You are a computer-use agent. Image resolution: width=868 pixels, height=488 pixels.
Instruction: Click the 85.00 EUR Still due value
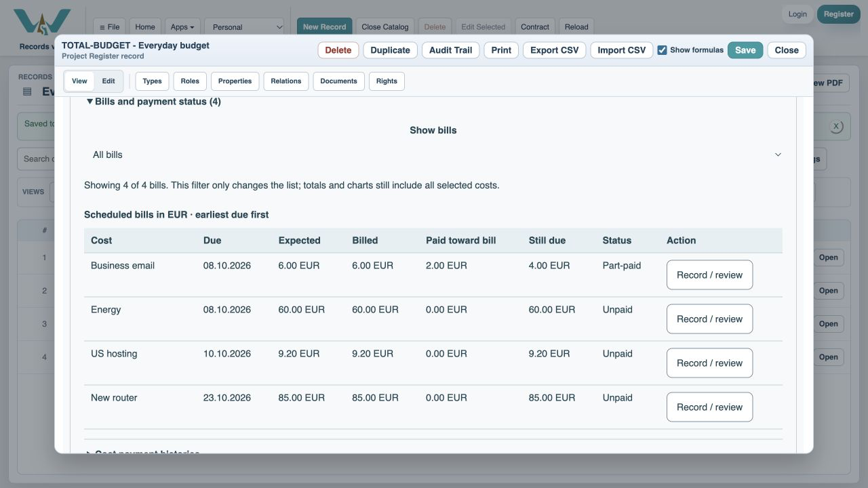[x=552, y=398]
